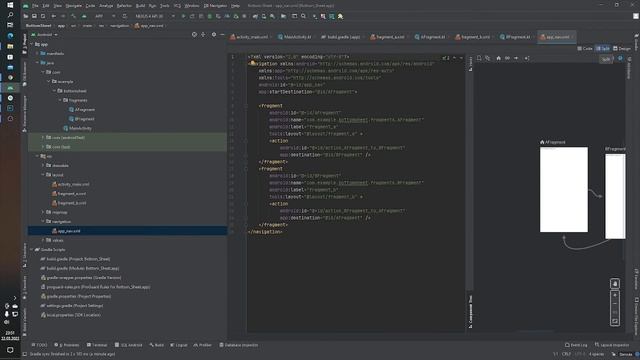Click the pan hand tool in design view

[x=615, y=283]
